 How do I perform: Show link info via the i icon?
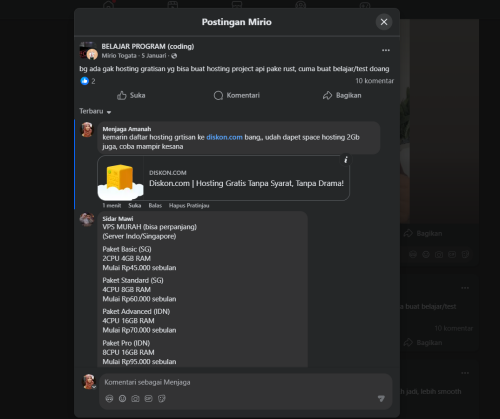(346, 160)
